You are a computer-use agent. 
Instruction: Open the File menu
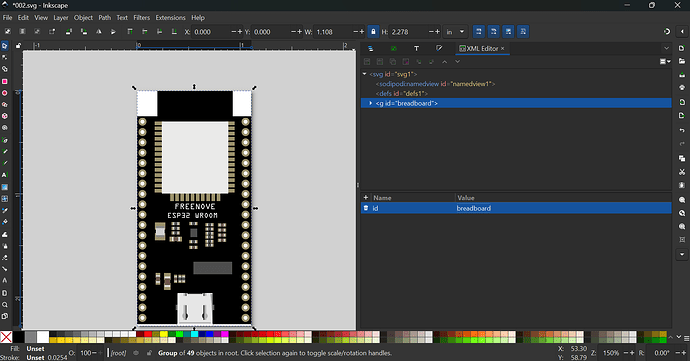point(7,18)
